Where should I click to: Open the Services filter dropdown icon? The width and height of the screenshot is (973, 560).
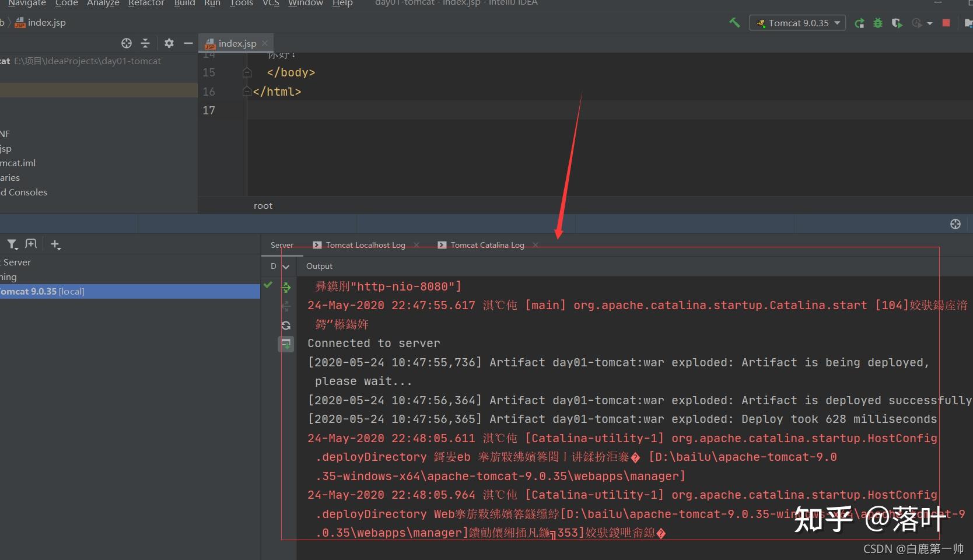tap(12, 244)
